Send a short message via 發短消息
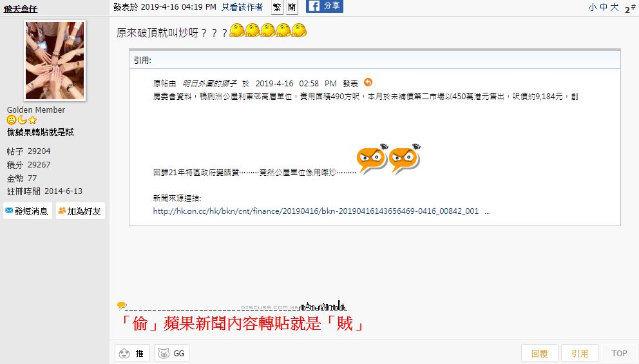This screenshot has height=364, width=639. 27,211
